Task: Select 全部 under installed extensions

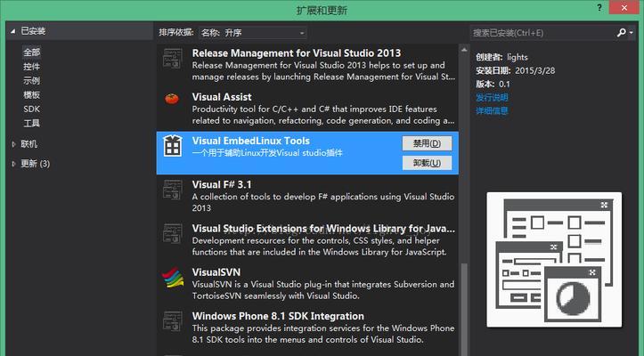Action: [32, 53]
